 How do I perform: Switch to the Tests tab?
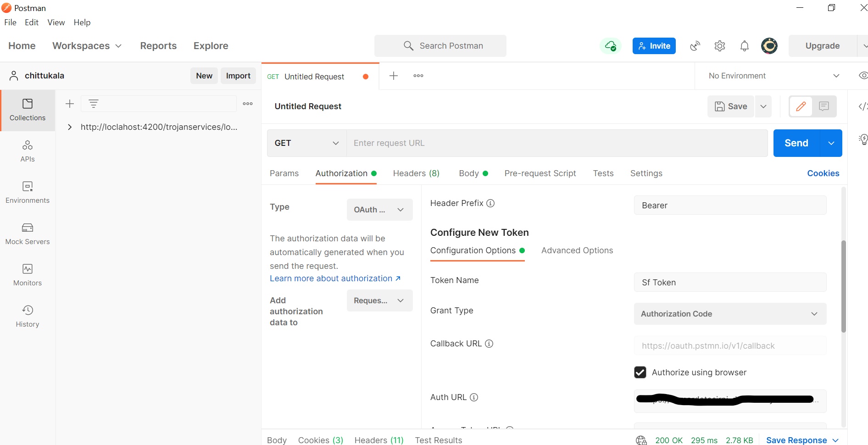(603, 173)
